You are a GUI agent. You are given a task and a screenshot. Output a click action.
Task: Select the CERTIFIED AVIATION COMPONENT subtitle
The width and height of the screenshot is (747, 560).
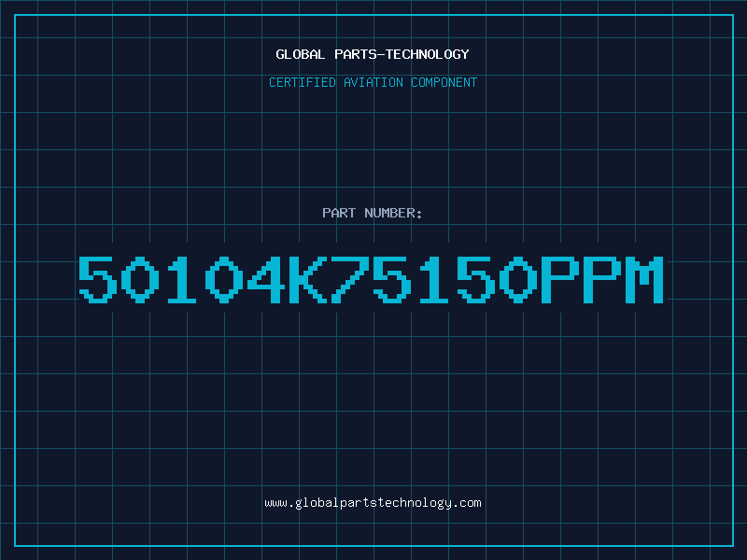(x=373, y=82)
